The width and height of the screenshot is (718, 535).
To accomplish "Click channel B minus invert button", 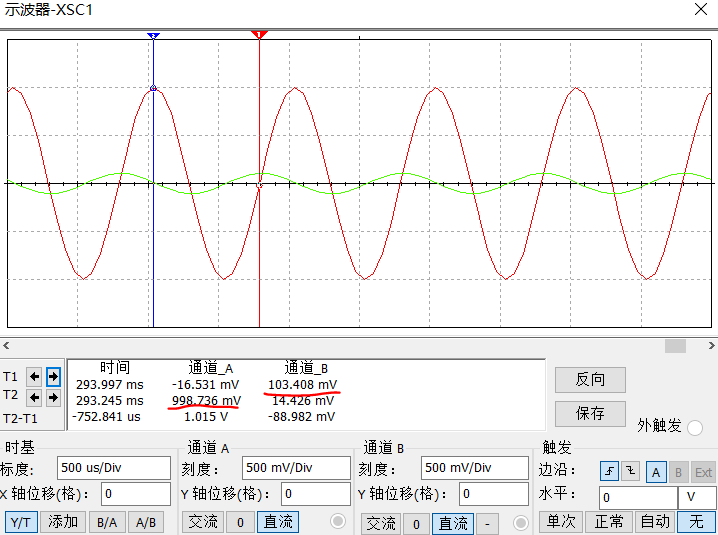I will tap(487, 523).
